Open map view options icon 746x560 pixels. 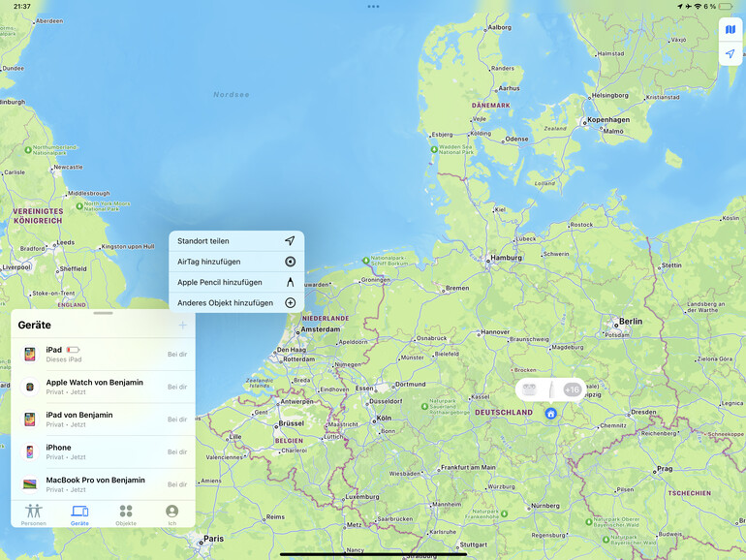[730, 29]
